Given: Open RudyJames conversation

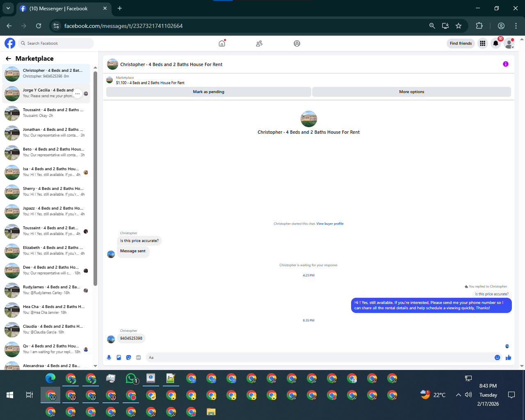Looking at the screenshot, I should click(x=46, y=290).
